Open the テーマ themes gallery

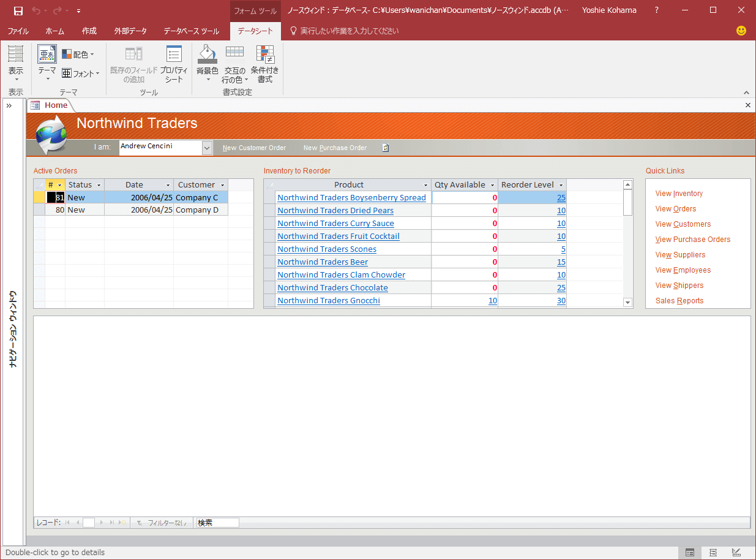47,64
